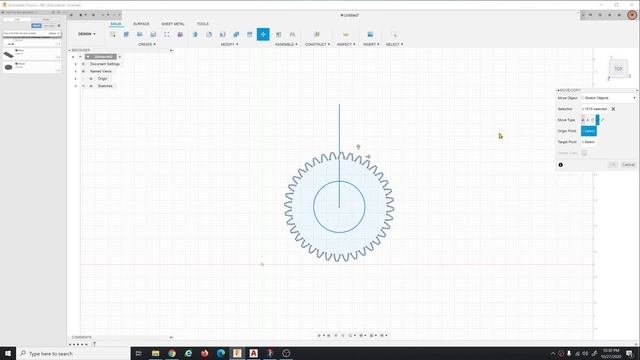Open the MODIFY dropdown menu
This screenshot has height=360, width=640.
pos(229,44)
